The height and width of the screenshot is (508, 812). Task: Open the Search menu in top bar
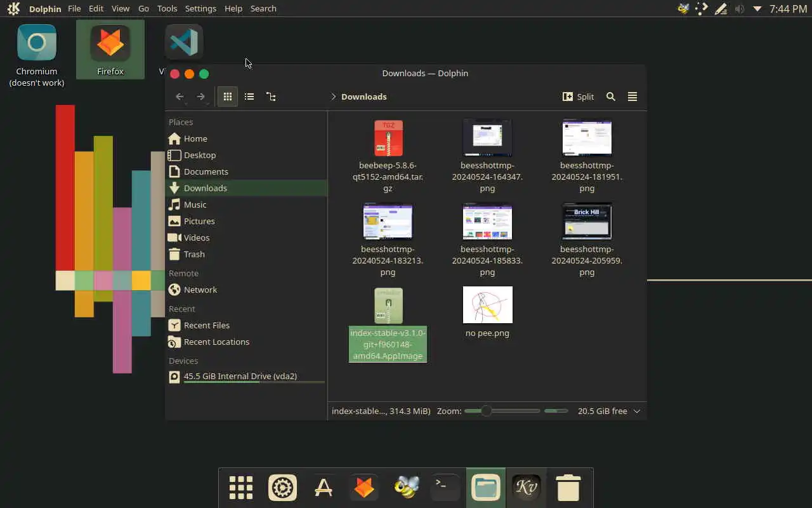pos(263,8)
